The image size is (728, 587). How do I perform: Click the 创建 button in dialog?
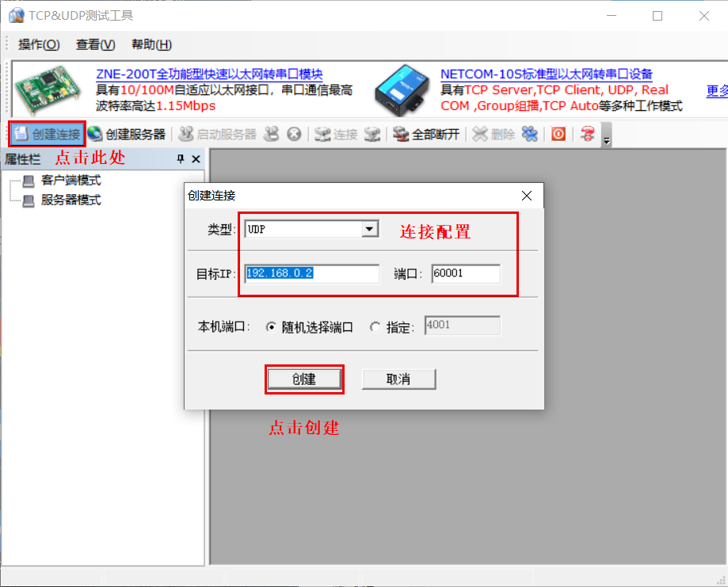[304, 379]
